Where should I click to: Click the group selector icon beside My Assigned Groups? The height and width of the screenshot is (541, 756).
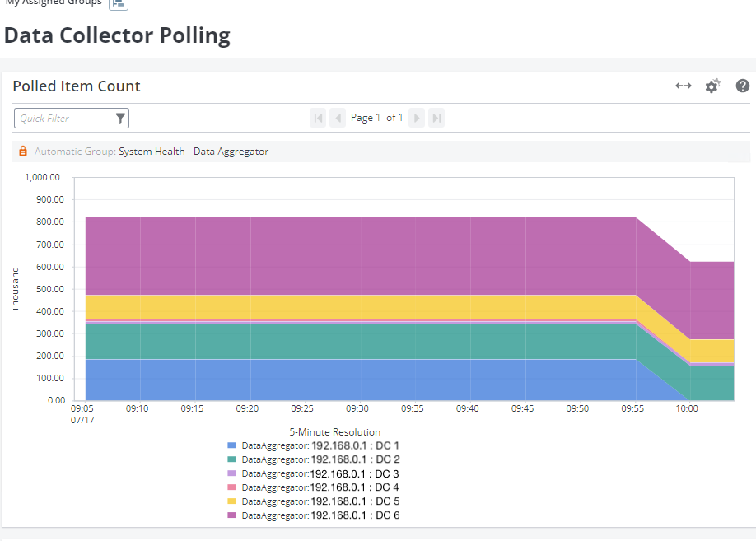click(119, 3)
